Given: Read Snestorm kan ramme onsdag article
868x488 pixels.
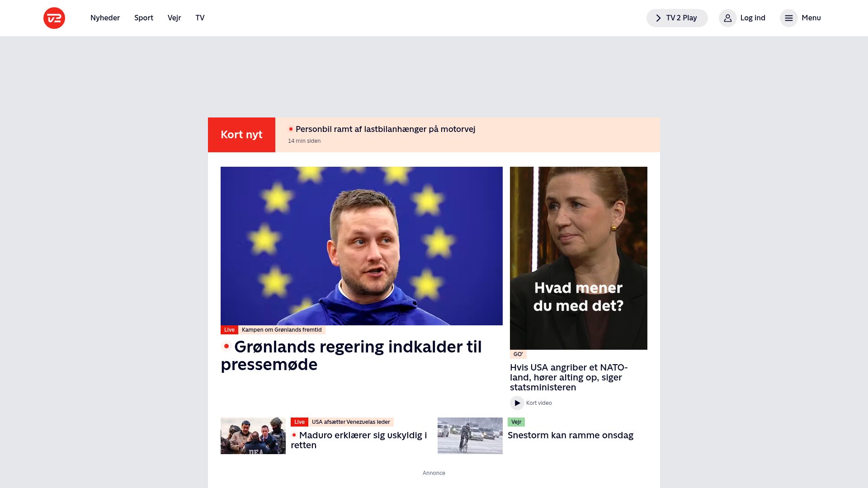Looking at the screenshot, I should pos(571,435).
